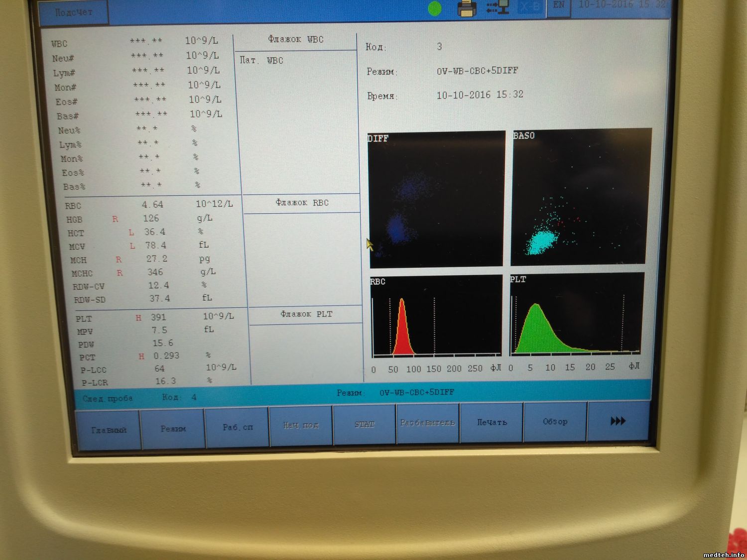Click the green status indicator circle
This screenshot has height=560, width=747.
[x=435, y=8]
